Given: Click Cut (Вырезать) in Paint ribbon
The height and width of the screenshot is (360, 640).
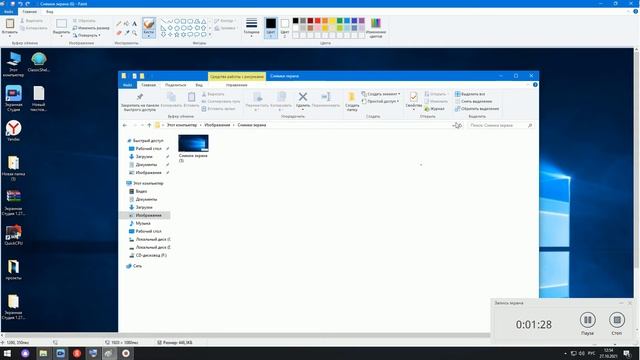Looking at the screenshot, I should tap(31, 20).
